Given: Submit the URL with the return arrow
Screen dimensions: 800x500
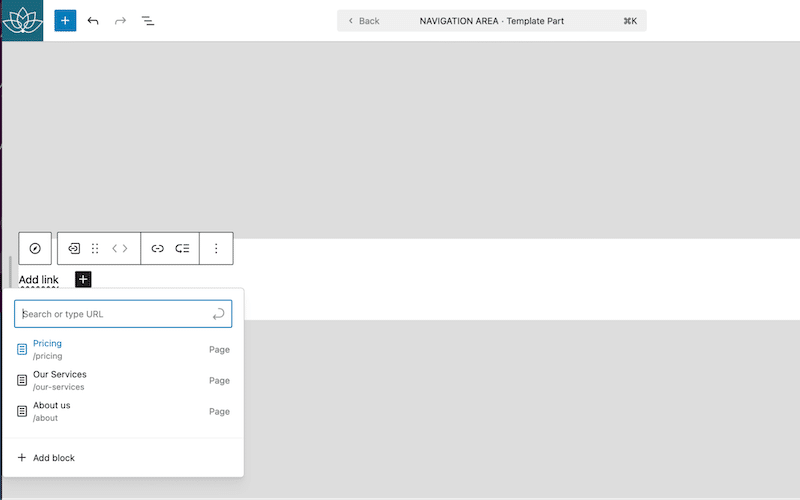Looking at the screenshot, I should point(218,314).
